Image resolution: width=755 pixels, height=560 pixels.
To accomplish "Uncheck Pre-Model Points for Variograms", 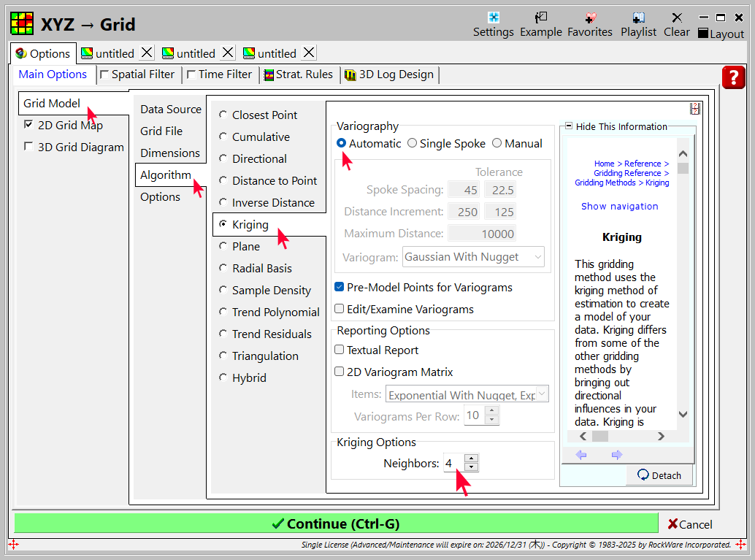I will [340, 288].
